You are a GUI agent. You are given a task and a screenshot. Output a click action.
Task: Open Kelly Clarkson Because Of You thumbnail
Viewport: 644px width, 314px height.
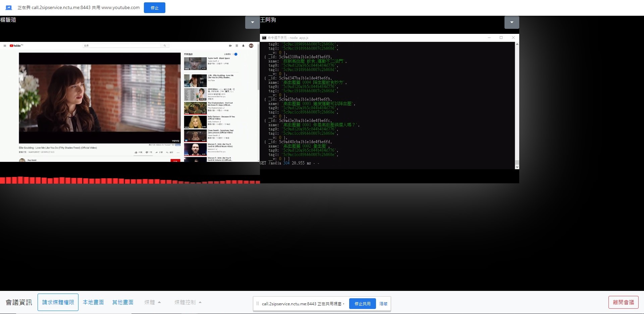point(195,122)
